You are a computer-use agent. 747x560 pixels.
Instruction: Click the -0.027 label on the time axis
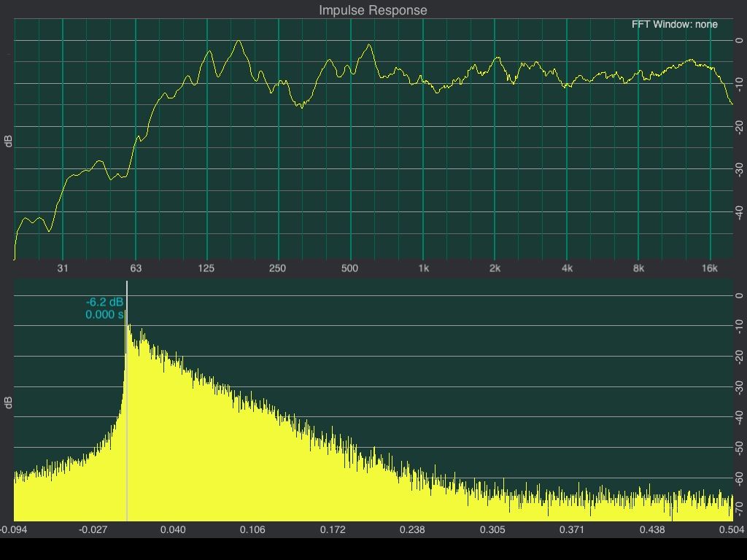click(93, 529)
